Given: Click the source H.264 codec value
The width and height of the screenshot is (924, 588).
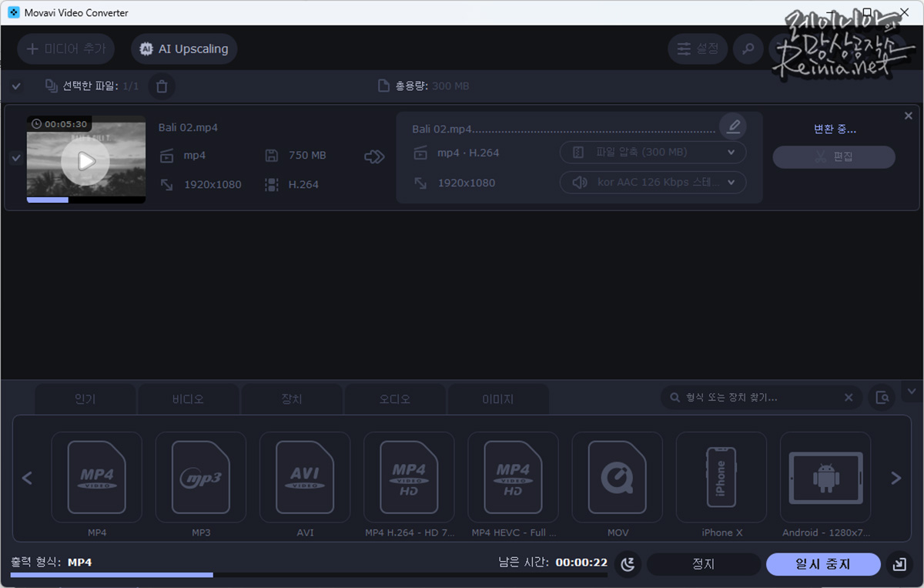Looking at the screenshot, I should tap(303, 185).
